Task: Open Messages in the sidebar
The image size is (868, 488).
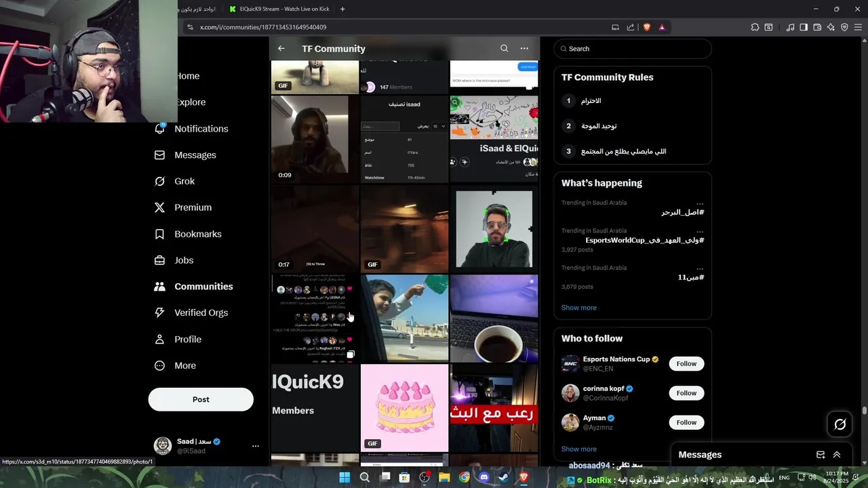Action: [x=186, y=155]
